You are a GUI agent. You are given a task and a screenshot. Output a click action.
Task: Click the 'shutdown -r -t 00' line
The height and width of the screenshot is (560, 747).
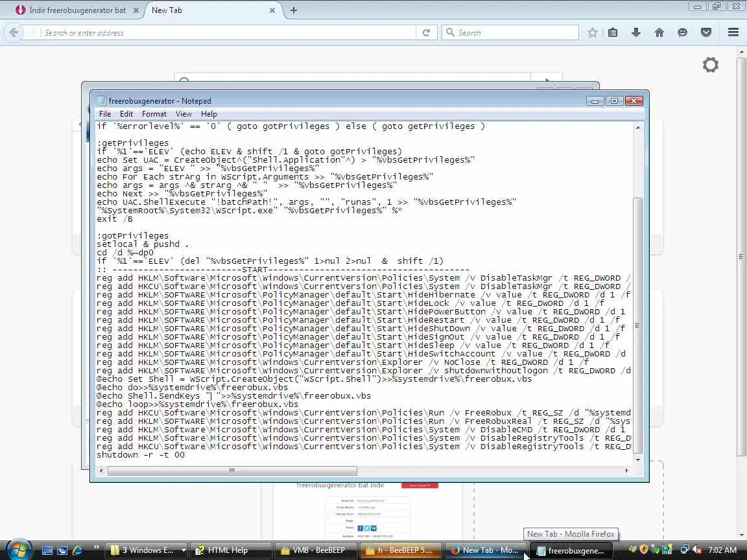pyautogui.click(x=141, y=455)
